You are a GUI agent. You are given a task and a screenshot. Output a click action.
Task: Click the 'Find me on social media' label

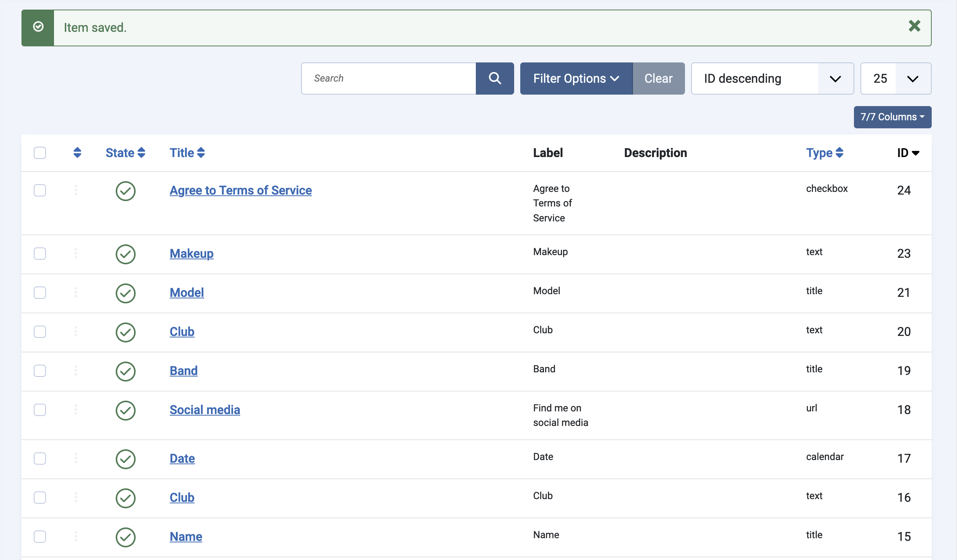tap(560, 415)
